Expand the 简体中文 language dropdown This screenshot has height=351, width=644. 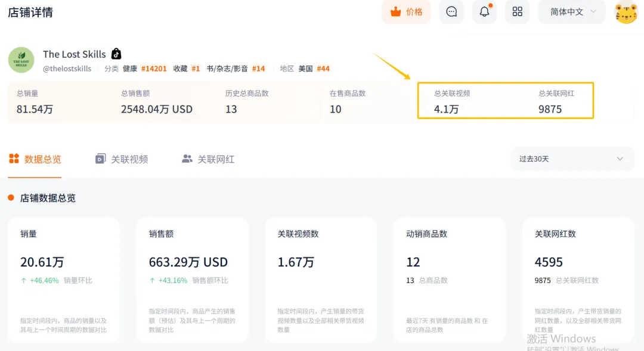click(572, 12)
